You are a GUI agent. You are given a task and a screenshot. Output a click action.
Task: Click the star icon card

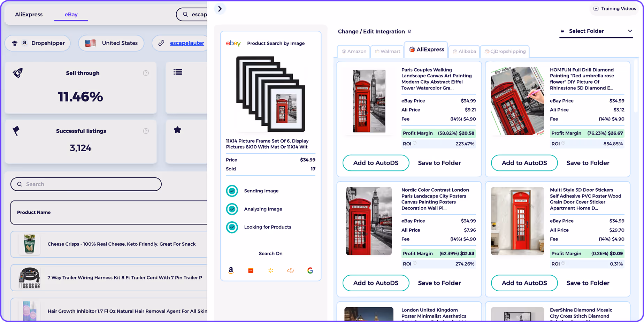pos(177,130)
